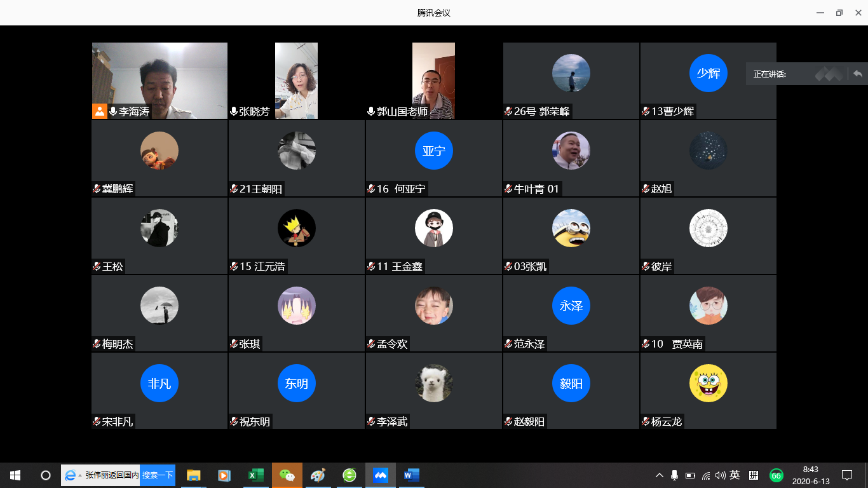This screenshot has height=488, width=868.
Task: Click the name label 宋非凡
Action: coord(118,421)
